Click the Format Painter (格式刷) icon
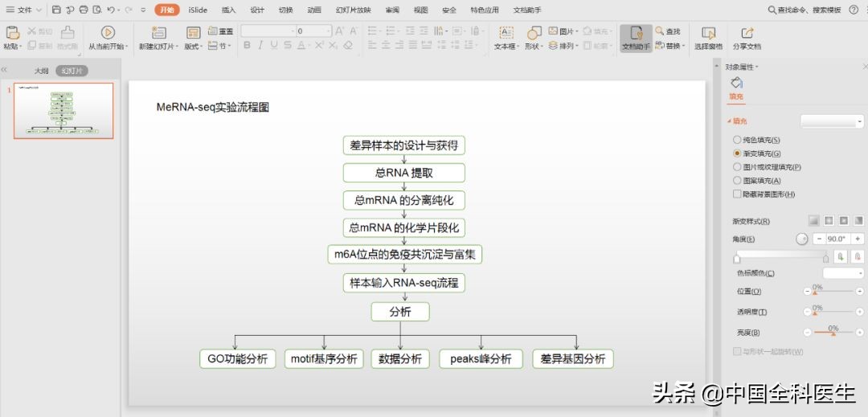 68,32
